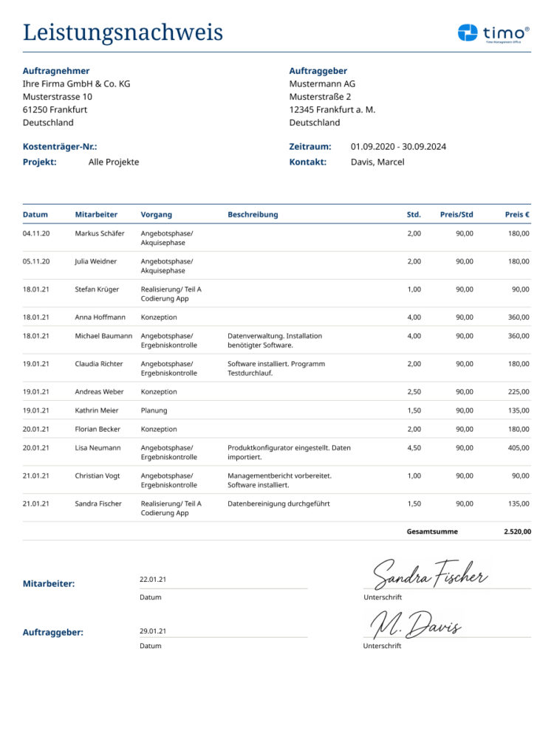Select employee 'Julia Weidner' in table
Screen dimensions: 554x756
tap(95, 261)
